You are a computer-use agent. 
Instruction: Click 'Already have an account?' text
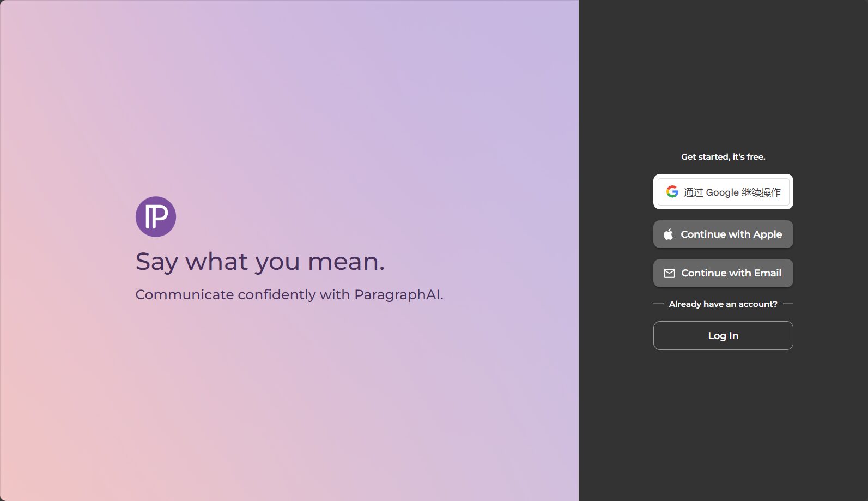pos(723,304)
